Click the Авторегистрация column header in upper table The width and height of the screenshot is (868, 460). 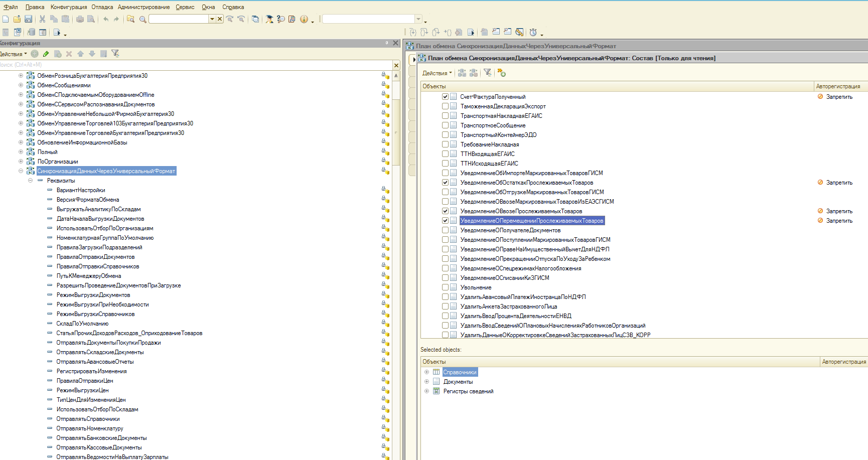pyautogui.click(x=841, y=86)
